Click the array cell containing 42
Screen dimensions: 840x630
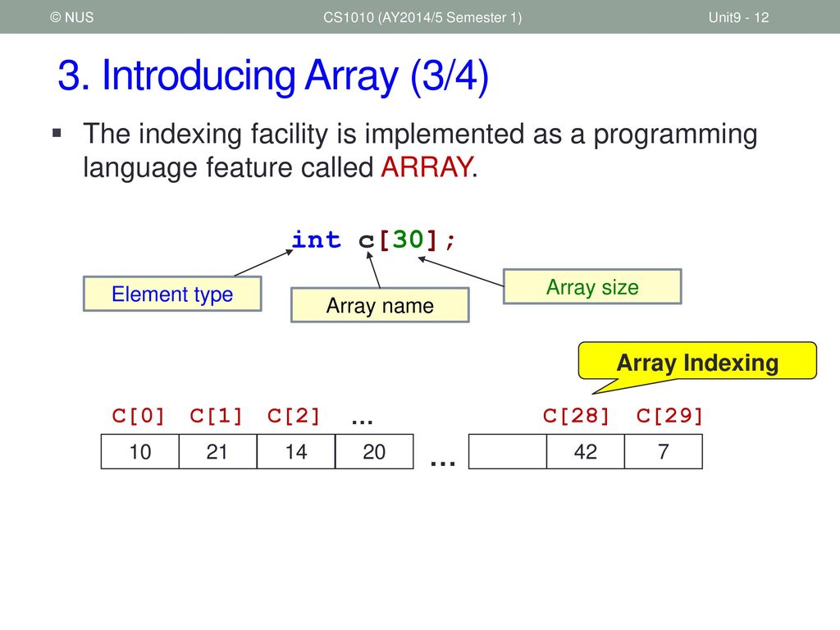(x=586, y=452)
